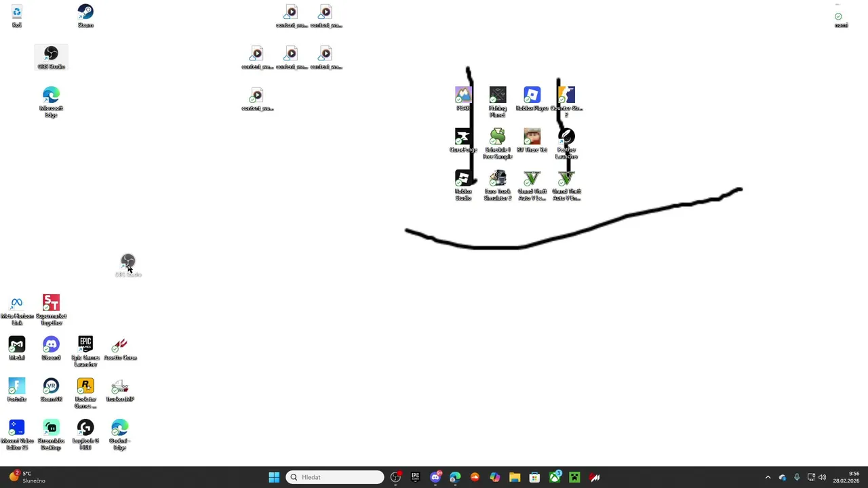Select the TruckersMP desktop icon
The height and width of the screenshot is (488, 868).
[x=120, y=390]
